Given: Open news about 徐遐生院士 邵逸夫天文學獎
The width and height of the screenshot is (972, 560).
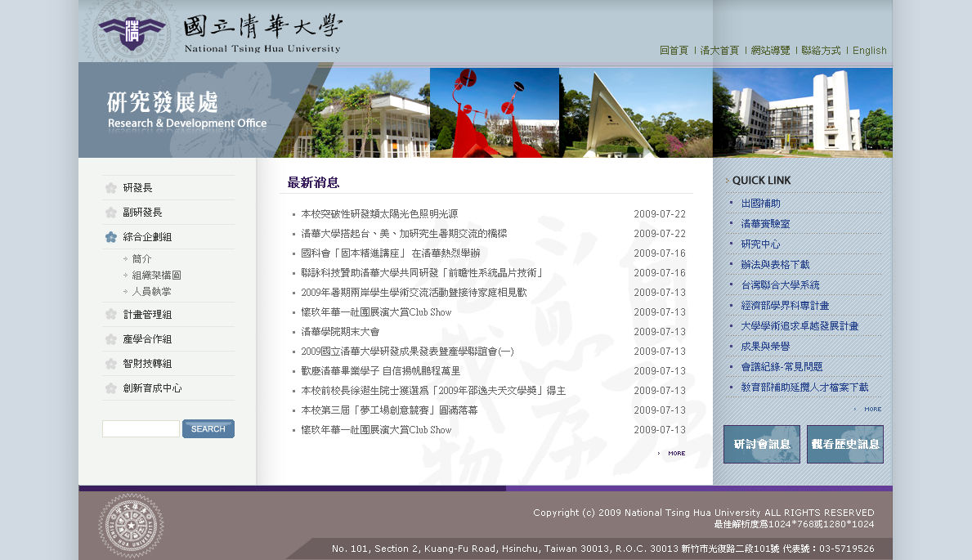Looking at the screenshot, I should click(x=433, y=391).
